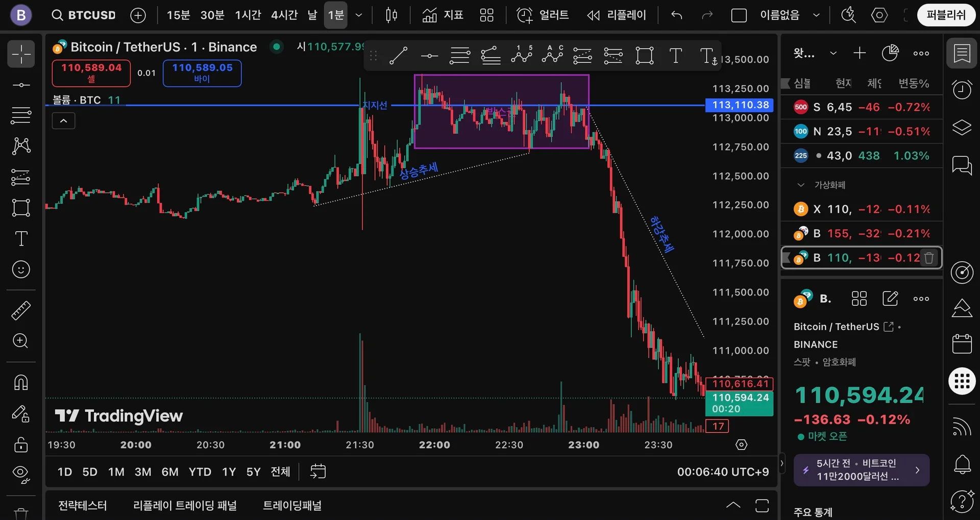This screenshot has height=520, width=980.
Task: Open the layout templates grid
Action: pos(487,15)
